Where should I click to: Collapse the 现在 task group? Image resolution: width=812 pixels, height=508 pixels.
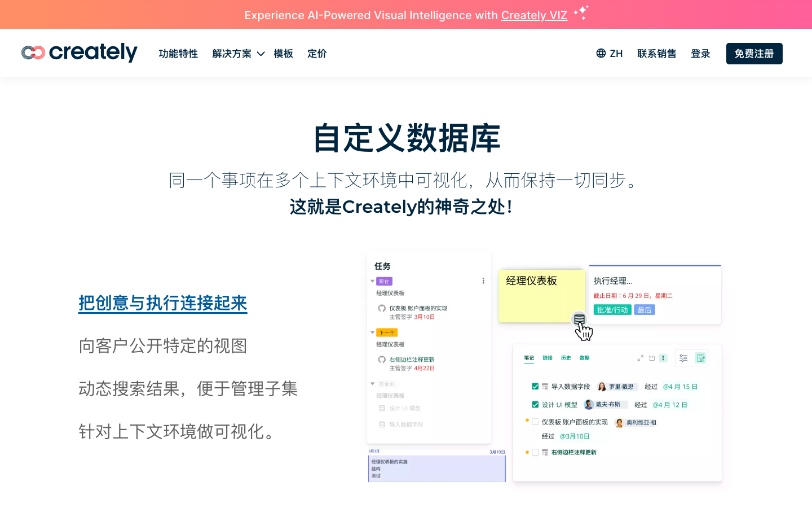point(372,281)
